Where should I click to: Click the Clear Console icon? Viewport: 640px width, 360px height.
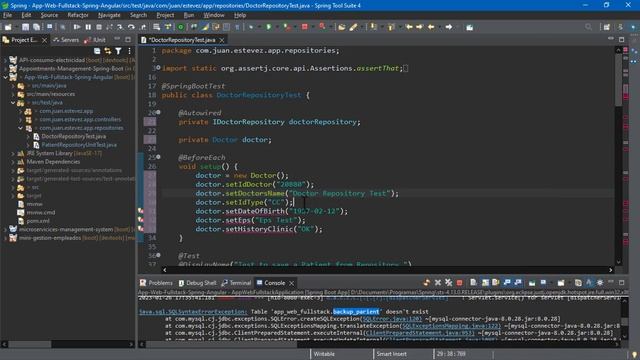point(473,282)
